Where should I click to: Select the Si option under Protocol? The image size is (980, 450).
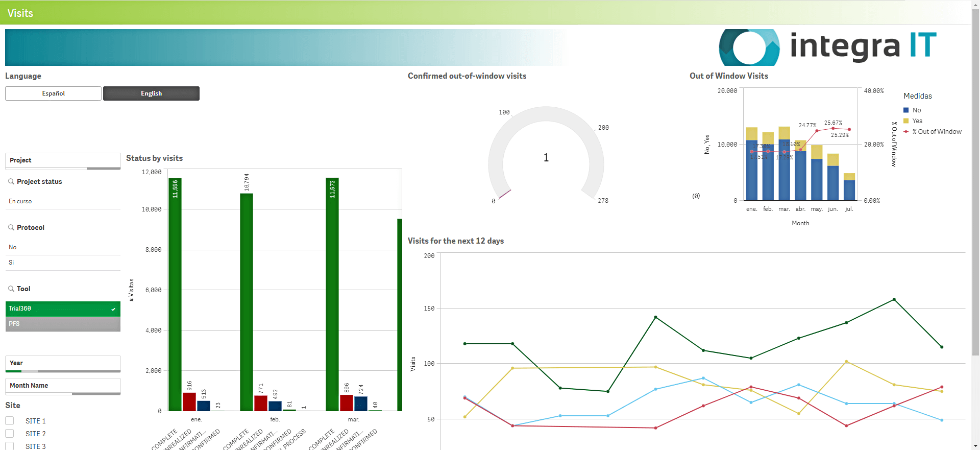click(63, 263)
